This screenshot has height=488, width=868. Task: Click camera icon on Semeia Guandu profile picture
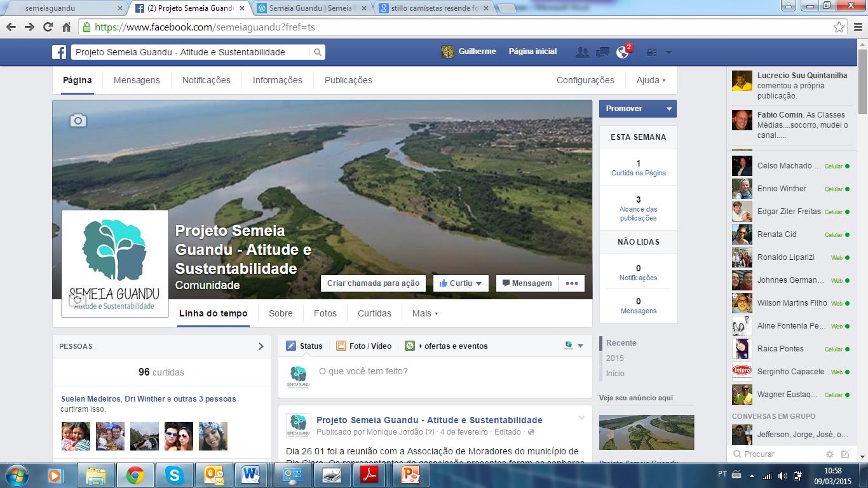(x=77, y=300)
